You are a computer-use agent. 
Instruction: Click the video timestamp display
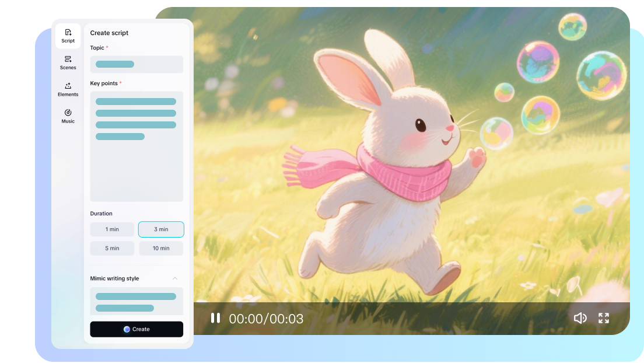266,318
